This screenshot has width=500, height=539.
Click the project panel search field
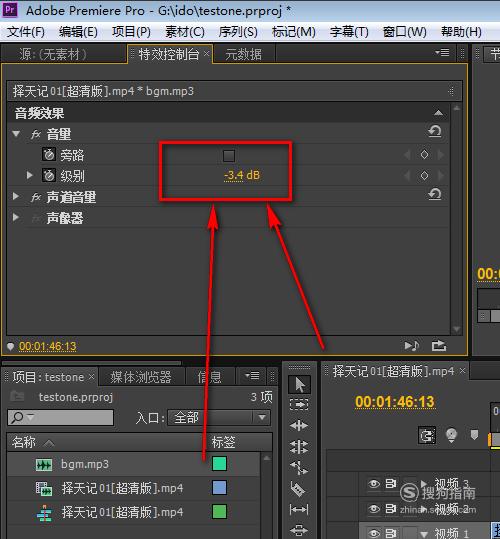[x=60, y=418]
